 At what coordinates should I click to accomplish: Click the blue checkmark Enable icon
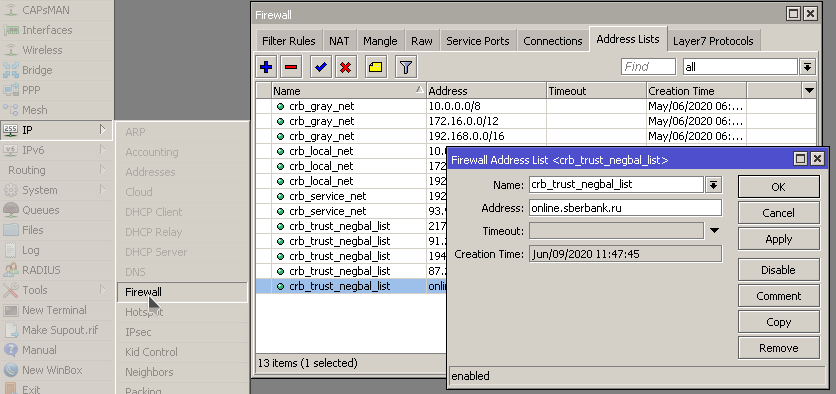click(321, 67)
